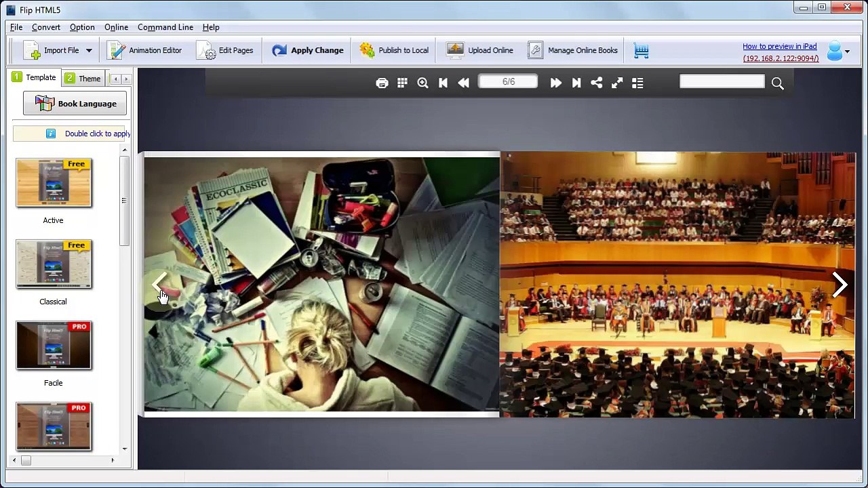Click the print icon in viewer toolbar
This screenshot has height=488, width=868.
point(382,83)
